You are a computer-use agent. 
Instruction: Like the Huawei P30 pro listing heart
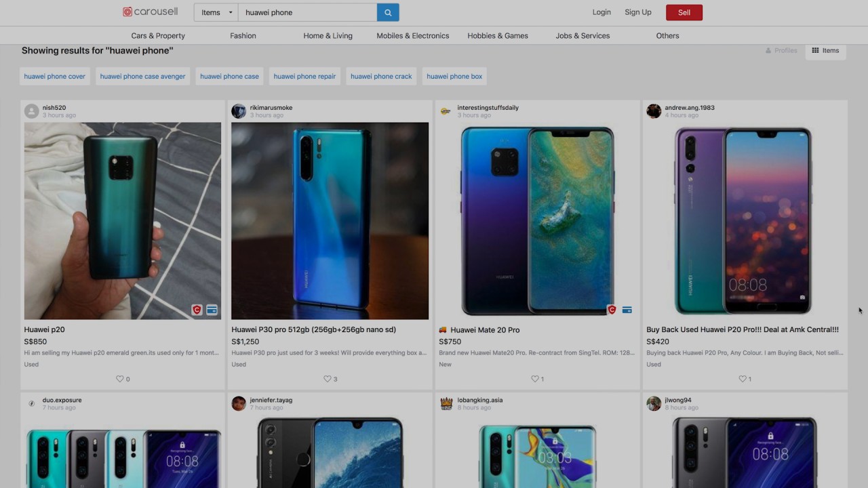[x=328, y=379]
